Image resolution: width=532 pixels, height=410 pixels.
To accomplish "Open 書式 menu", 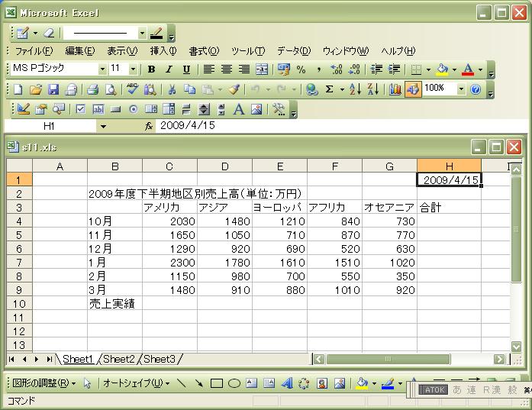I will 204,51.
